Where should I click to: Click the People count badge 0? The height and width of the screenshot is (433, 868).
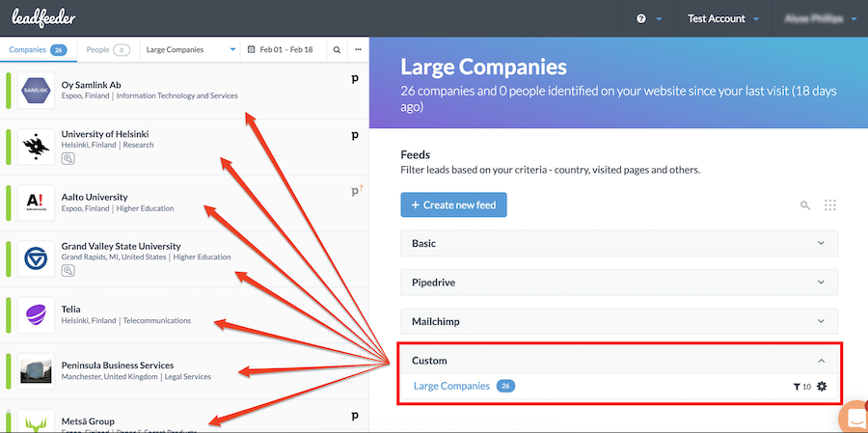coord(122,50)
